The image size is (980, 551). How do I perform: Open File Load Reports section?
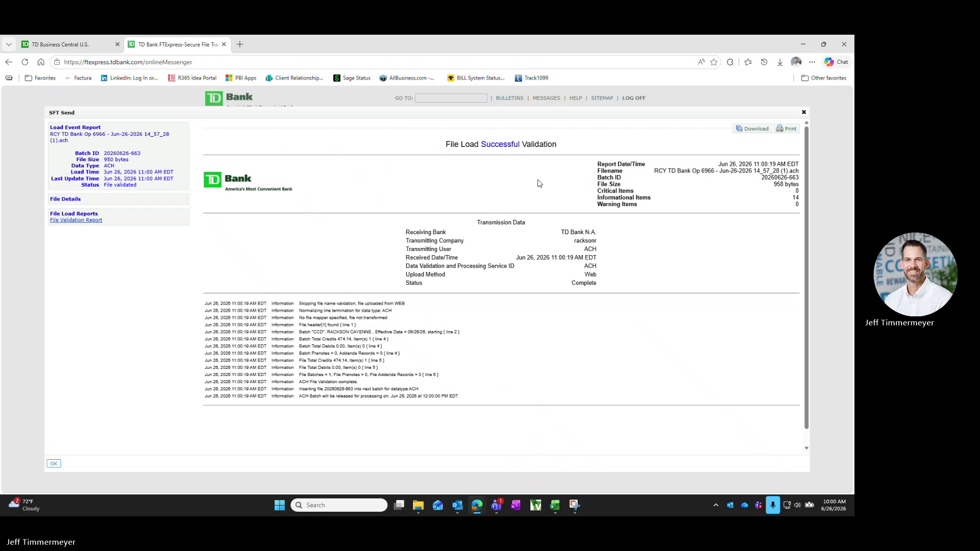coord(74,214)
